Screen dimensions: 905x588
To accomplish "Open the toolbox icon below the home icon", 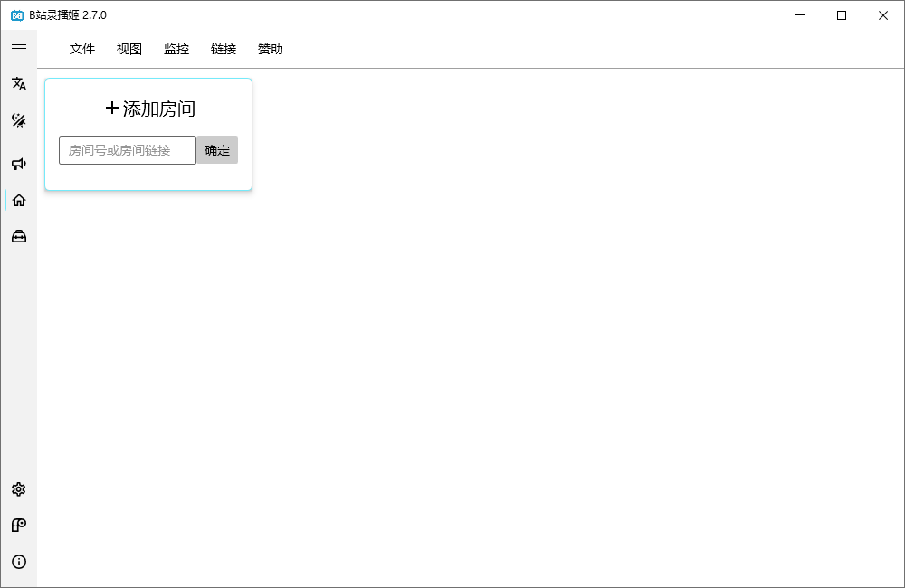I will coord(19,237).
